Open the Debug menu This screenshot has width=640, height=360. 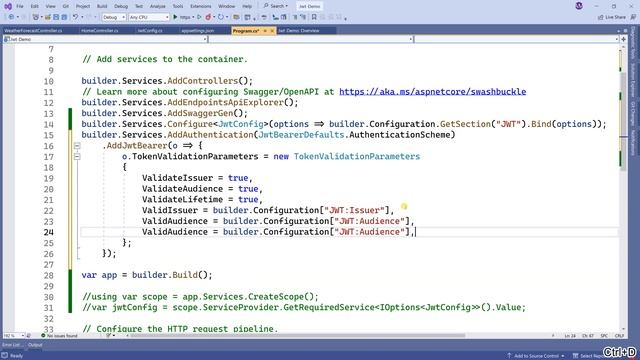pos(121,6)
